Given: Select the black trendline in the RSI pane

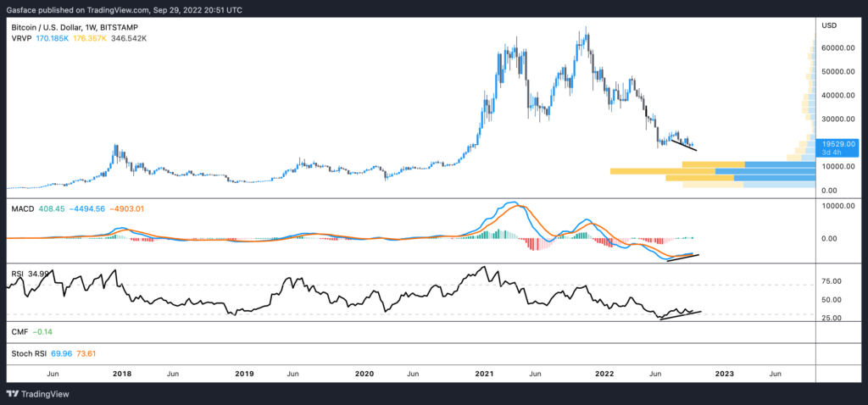Looking at the screenshot, I should 681,314.
